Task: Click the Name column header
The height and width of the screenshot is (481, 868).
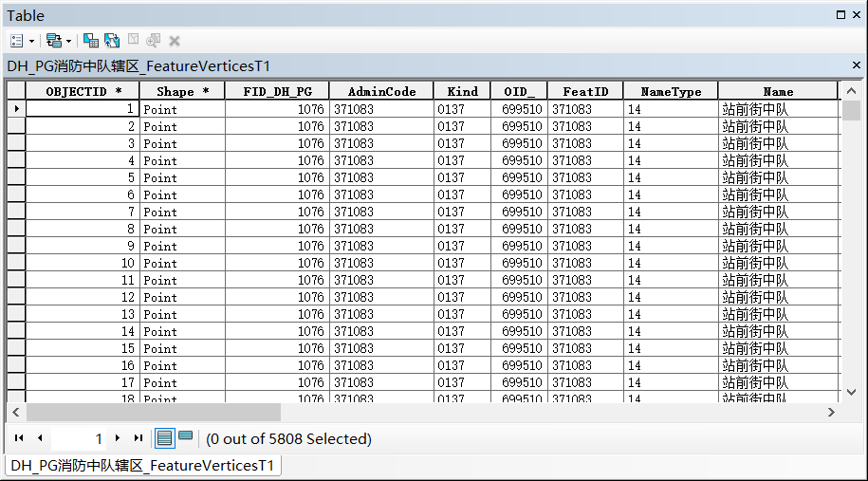Action: [778, 91]
